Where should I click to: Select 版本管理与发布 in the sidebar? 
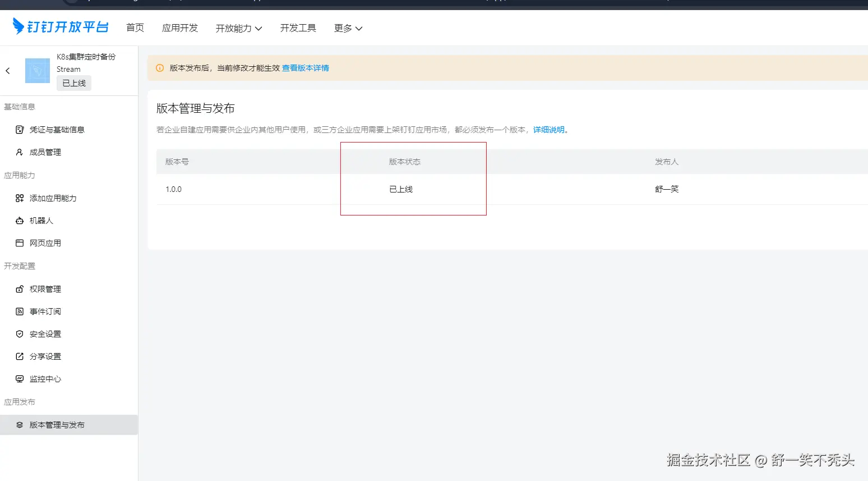click(x=69, y=425)
